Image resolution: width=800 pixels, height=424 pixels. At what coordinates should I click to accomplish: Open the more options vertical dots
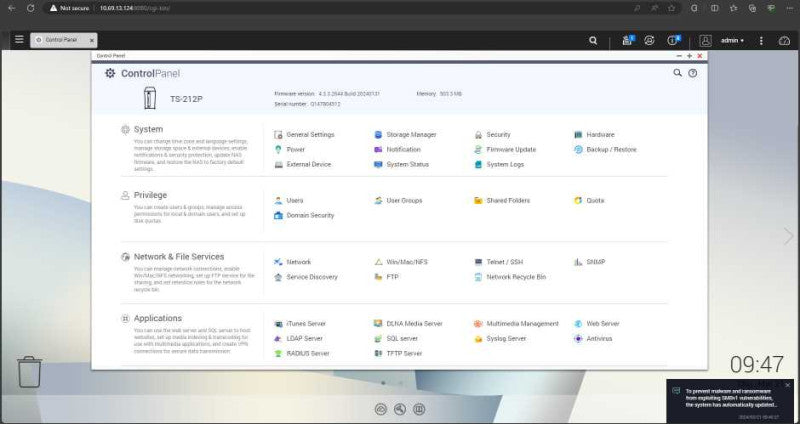(761, 40)
